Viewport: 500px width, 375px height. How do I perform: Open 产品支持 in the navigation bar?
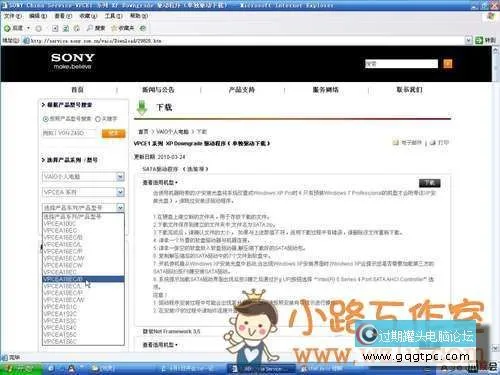coord(242,90)
